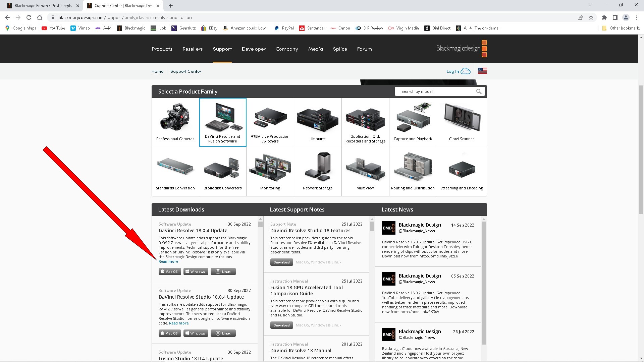The width and height of the screenshot is (644, 362).
Task: Share this page via the share icon
Action: click(x=580, y=17)
